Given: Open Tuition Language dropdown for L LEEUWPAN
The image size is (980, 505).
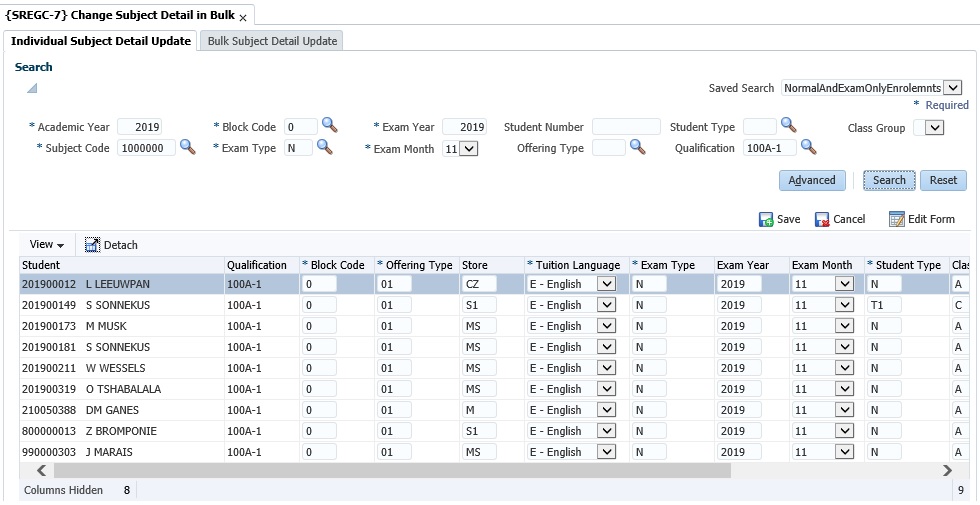Looking at the screenshot, I should [606, 284].
